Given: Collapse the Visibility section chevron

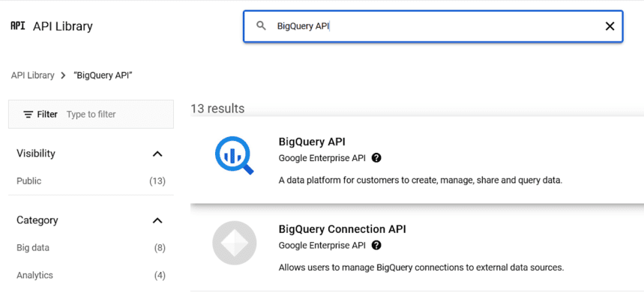Looking at the screenshot, I should click(157, 154).
